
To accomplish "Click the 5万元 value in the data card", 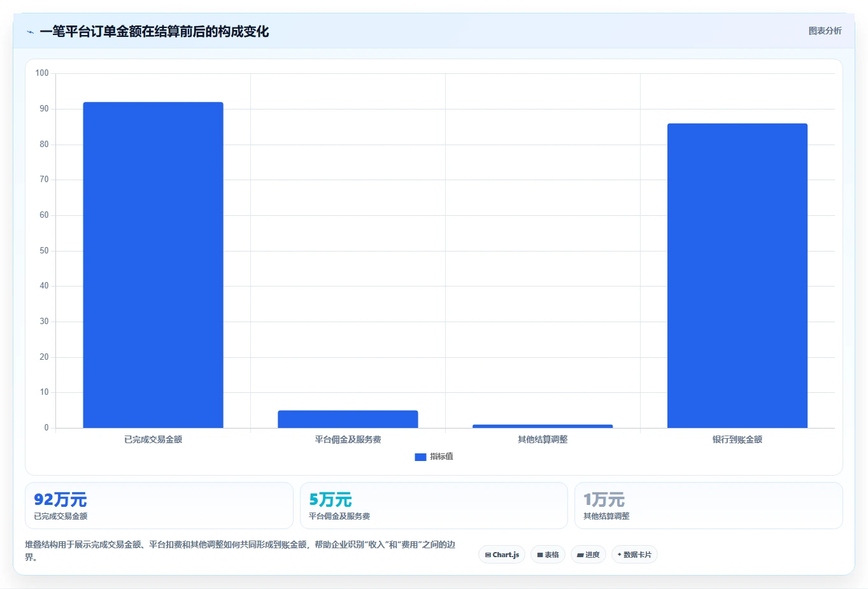I will [x=330, y=500].
